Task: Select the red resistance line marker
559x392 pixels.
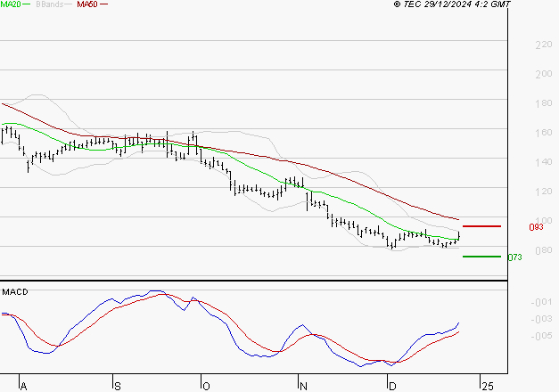Action: 481,226
